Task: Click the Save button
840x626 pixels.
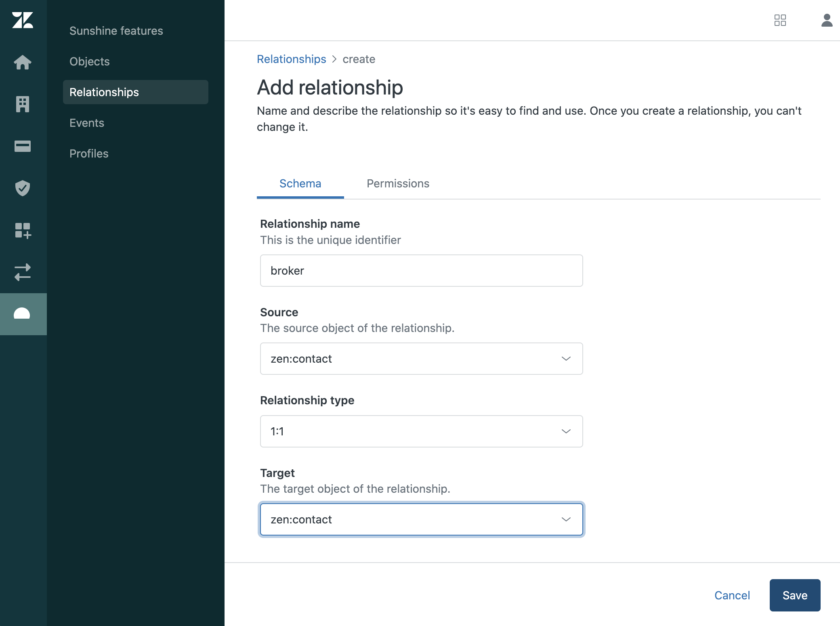Action: 795,595
